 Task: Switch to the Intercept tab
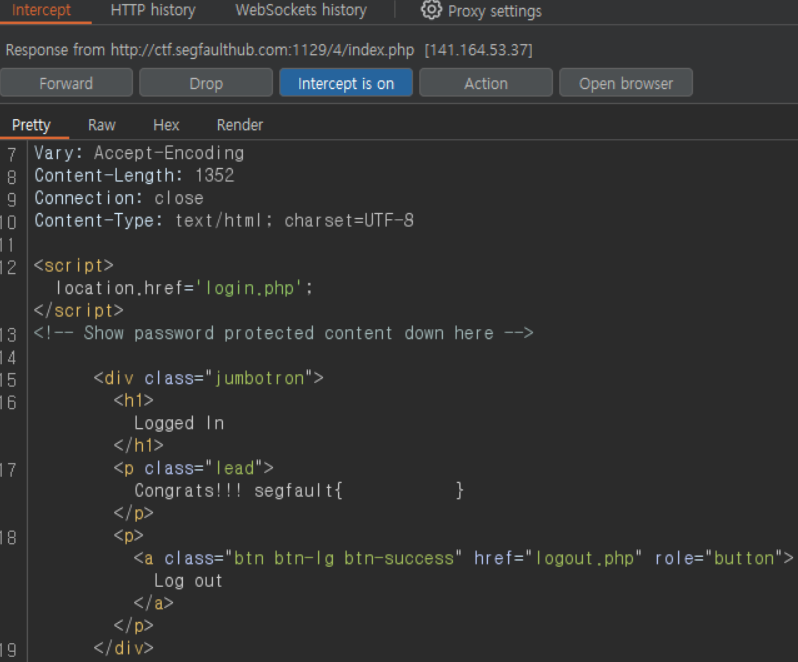tap(41, 10)
